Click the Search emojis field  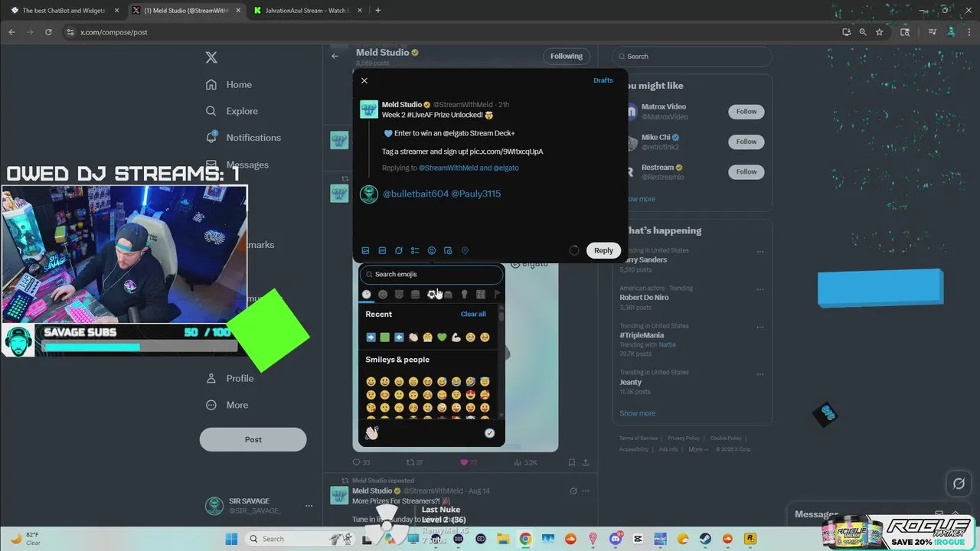(432, 274)
